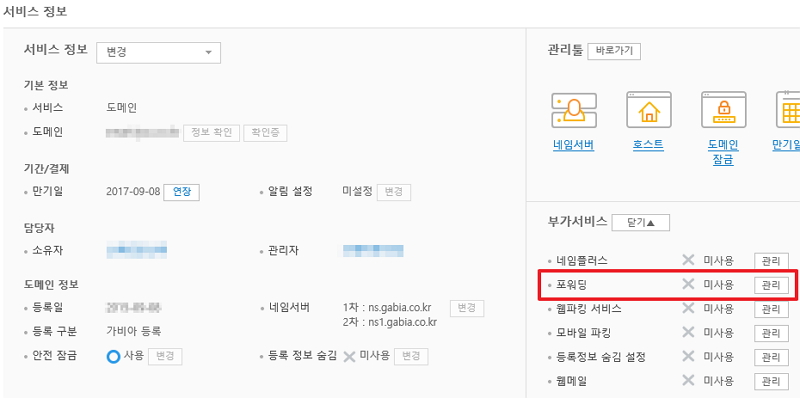Open the 서비스 정보 변경 dropdown
This screenshot has width=800, height=398.
pos(158,53)
